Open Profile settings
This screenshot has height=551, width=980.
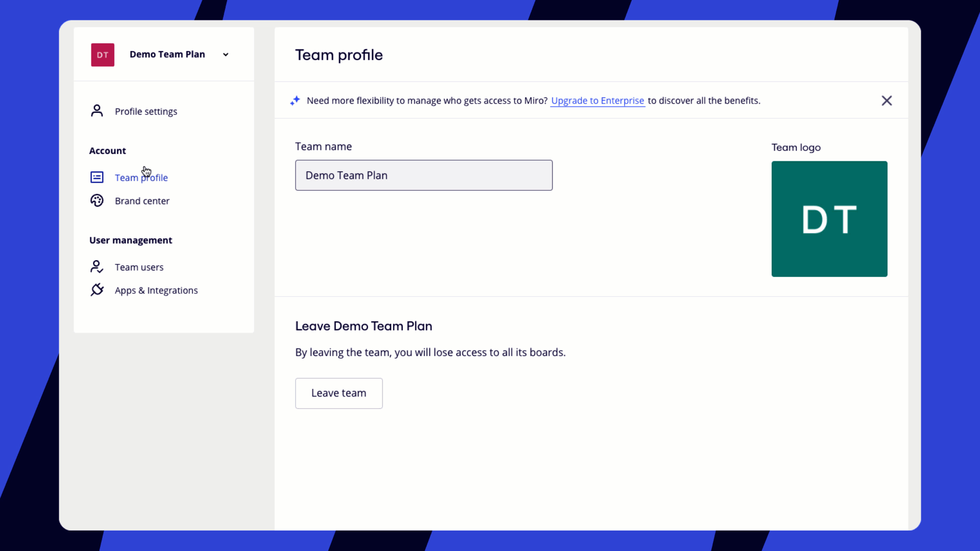pyautogui.click(x=146, y=111)
